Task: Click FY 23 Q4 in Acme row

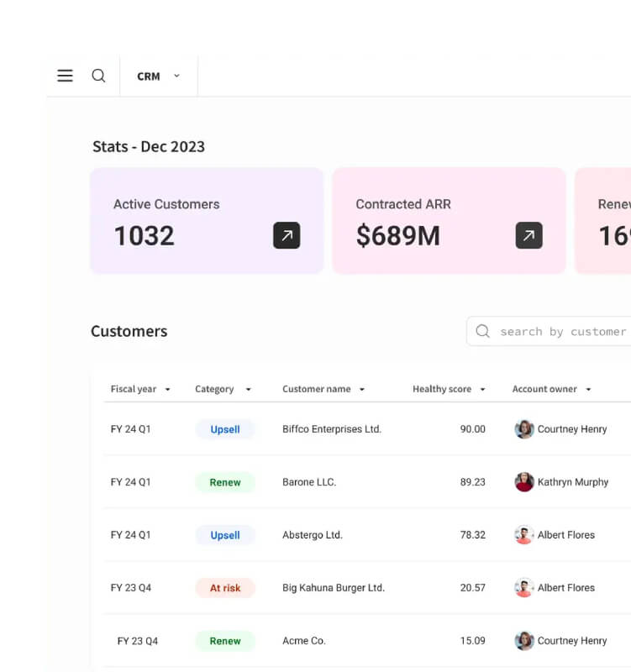Action: [x=138, y=641]
